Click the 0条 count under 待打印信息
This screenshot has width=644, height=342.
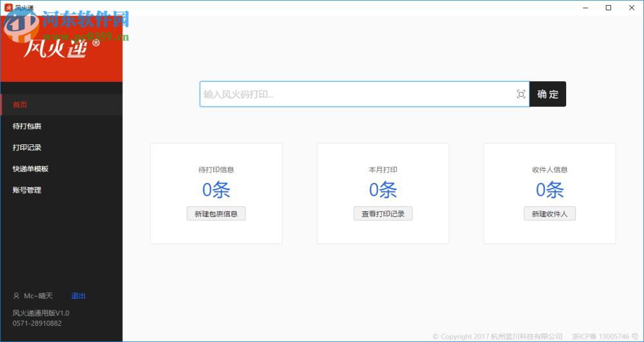[x=216, y=190]
